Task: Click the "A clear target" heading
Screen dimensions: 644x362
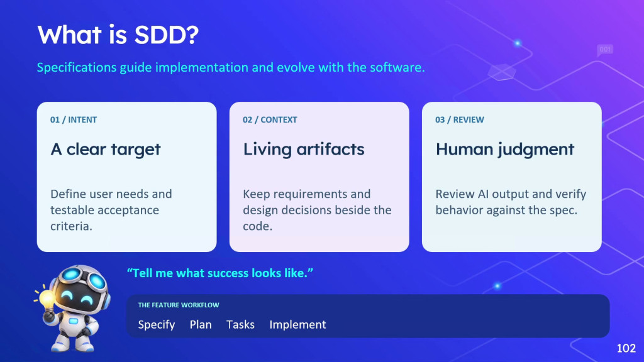Action: [106, 150]
